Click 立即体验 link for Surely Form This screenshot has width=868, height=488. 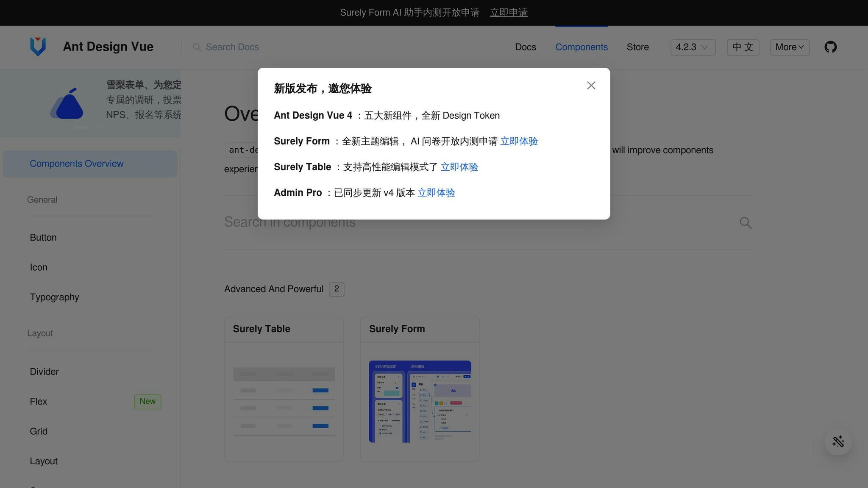click(x=519, y=141)
